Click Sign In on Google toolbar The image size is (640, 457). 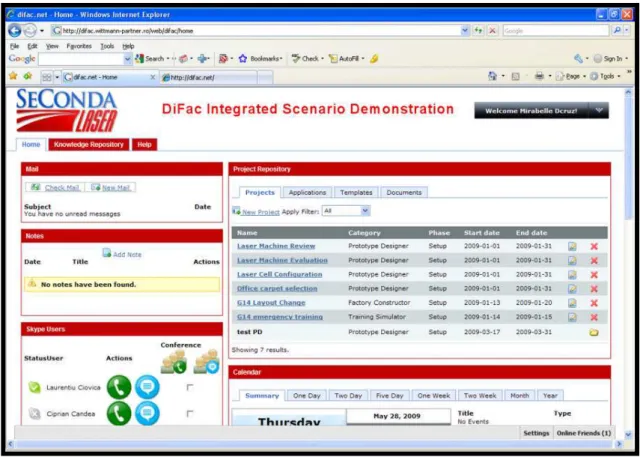(610, 59)
